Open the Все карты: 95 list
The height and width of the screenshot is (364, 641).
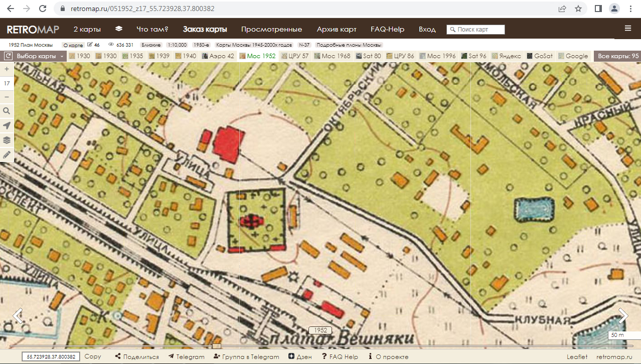(618, 56)
